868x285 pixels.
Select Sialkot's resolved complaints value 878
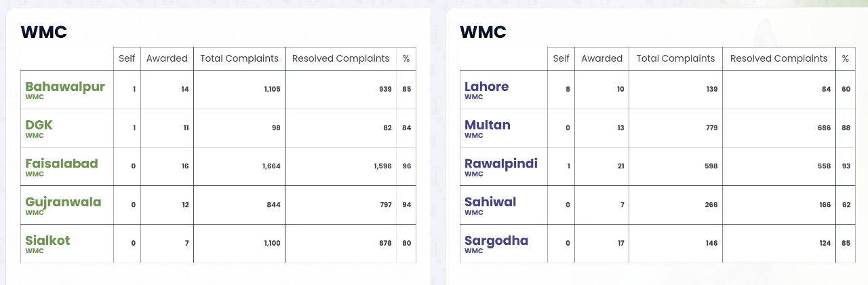[x=384, y=243]
